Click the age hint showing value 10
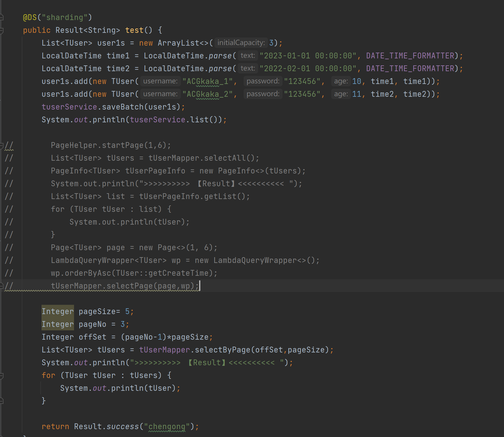The height and width of the screenshot is (437, 504). click(x=341, y=81)
